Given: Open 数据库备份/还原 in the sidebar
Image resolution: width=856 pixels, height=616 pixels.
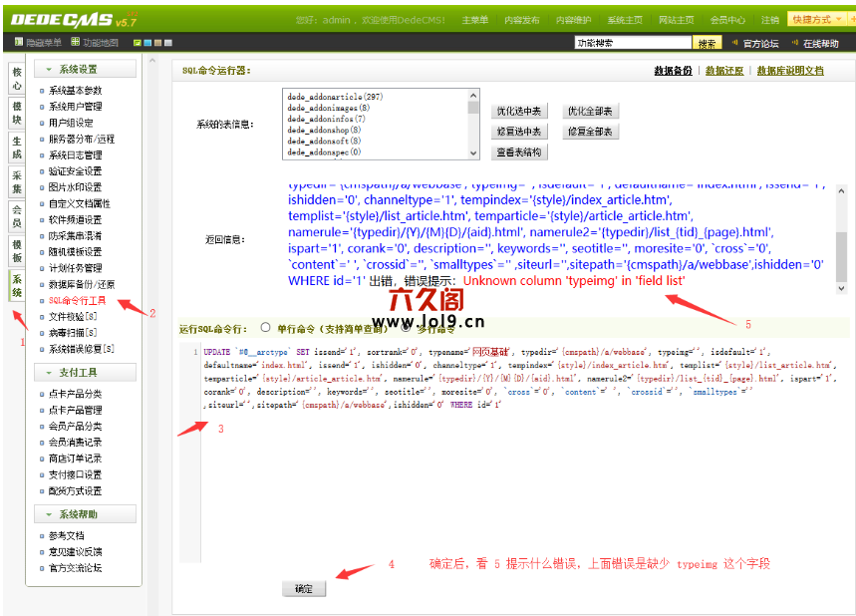Looking at the screenshot, I should tap(82, 284).
